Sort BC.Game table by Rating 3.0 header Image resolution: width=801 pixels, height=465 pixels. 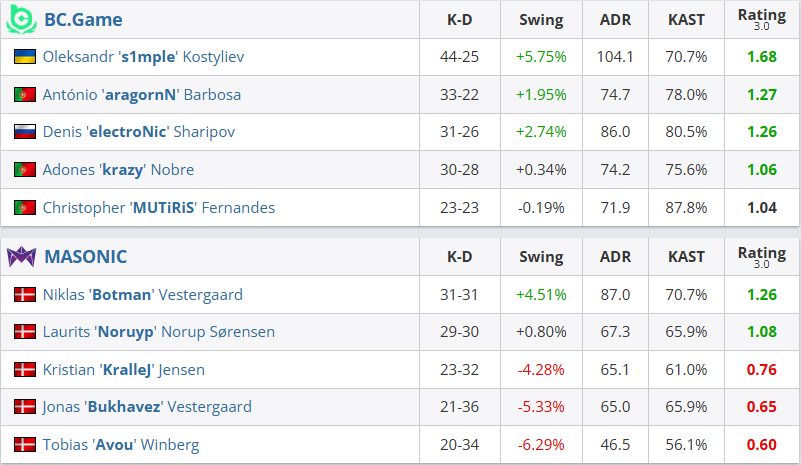[762, 19]
